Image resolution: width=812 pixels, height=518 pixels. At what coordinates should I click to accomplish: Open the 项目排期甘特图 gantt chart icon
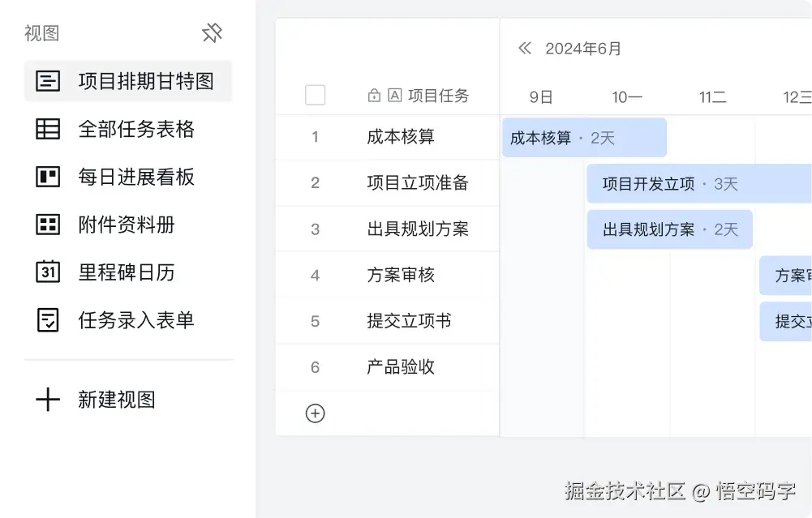(49, 81)
